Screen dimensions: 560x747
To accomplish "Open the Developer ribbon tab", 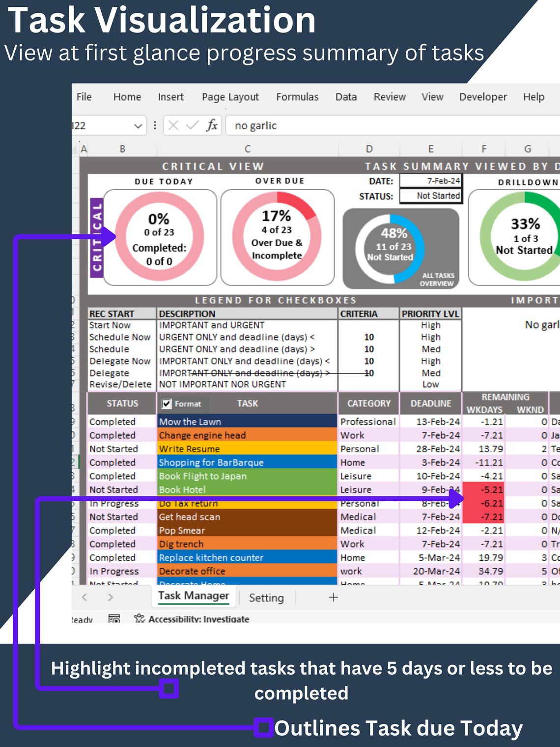I will pos(483,97).
